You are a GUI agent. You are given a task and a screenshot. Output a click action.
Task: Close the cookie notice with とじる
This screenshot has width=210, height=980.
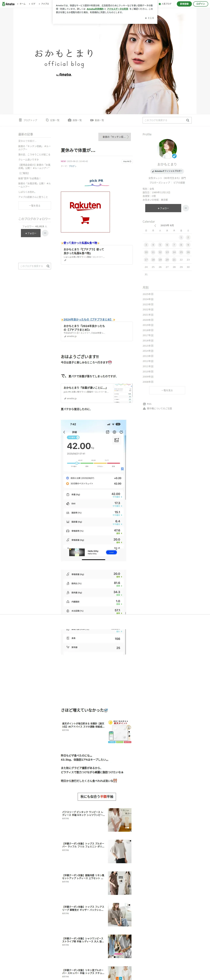(x=149, y=18)
